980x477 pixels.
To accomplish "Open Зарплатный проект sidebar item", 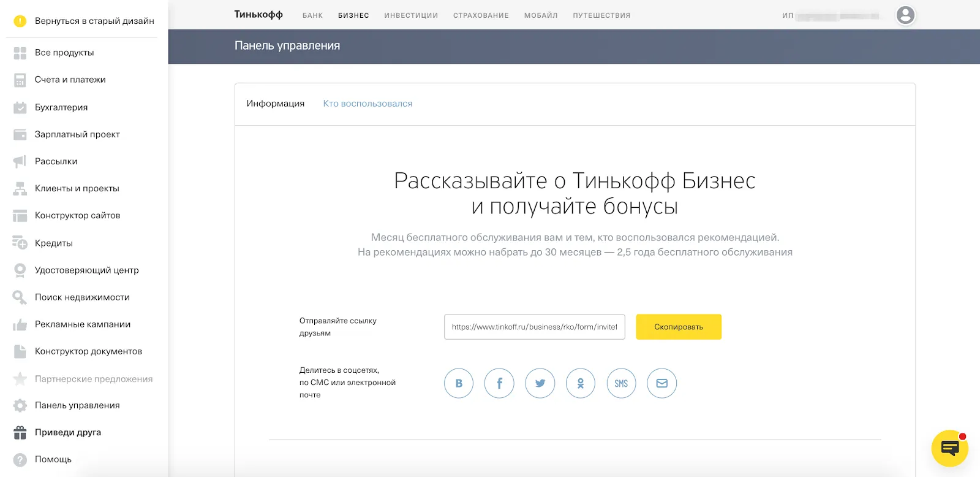I will [77, 134].
